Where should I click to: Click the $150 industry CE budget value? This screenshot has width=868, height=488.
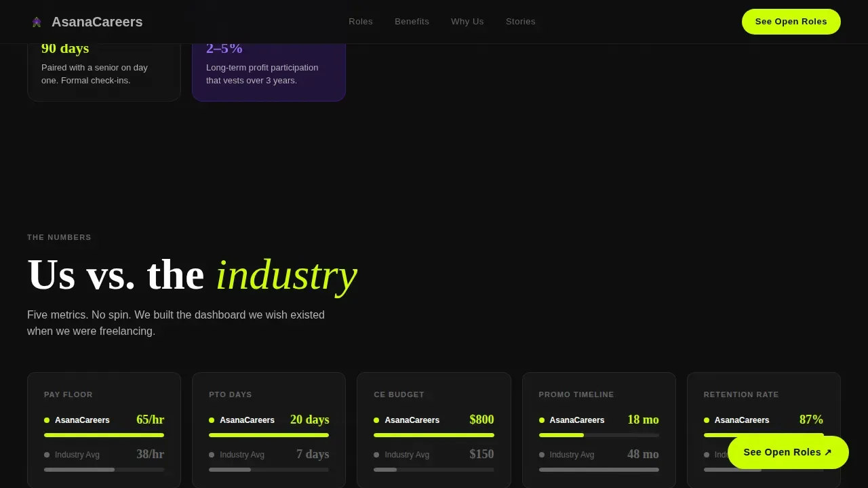click(x=481, y=454)
